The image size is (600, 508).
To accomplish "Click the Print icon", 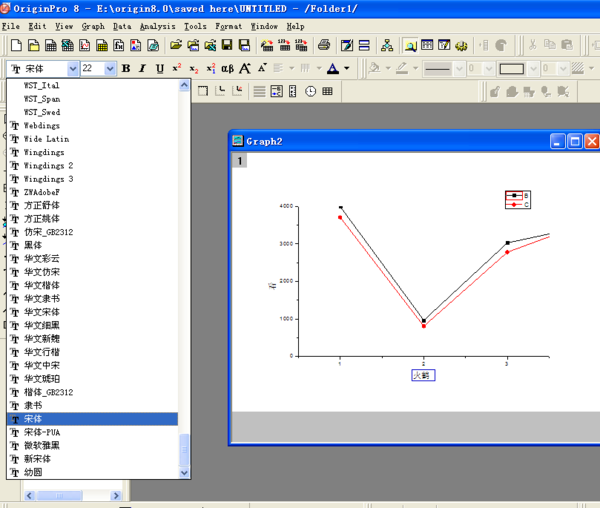I will [324, 45].
